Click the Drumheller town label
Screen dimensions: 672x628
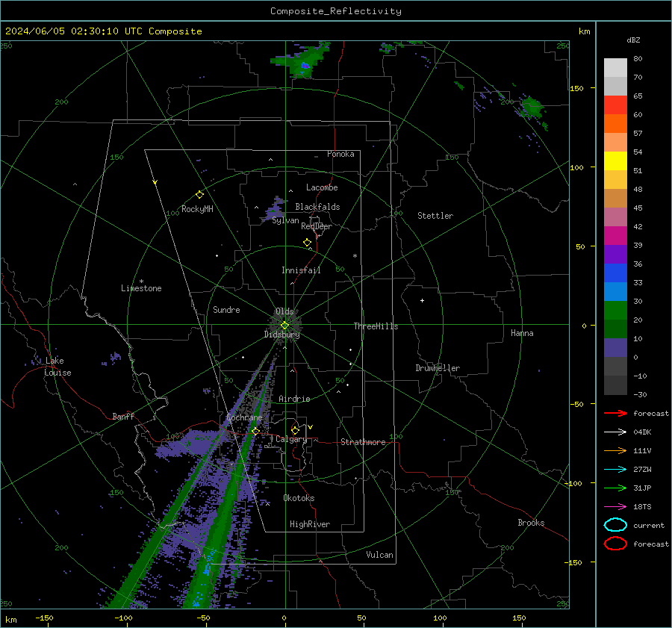click(438, 368)
